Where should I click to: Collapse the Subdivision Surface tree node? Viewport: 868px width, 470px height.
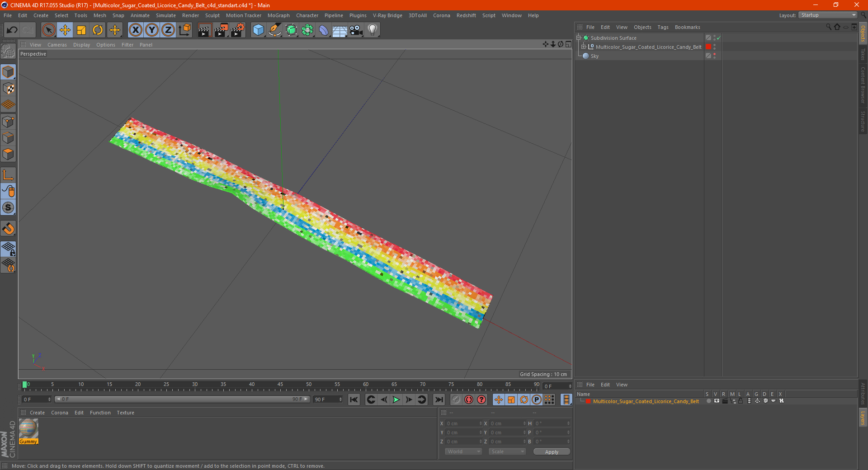click(x=578, y=38)
